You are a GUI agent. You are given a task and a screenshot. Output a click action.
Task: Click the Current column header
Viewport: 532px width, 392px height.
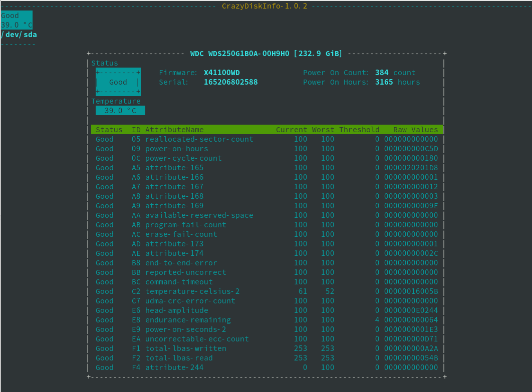coord(292,130)
